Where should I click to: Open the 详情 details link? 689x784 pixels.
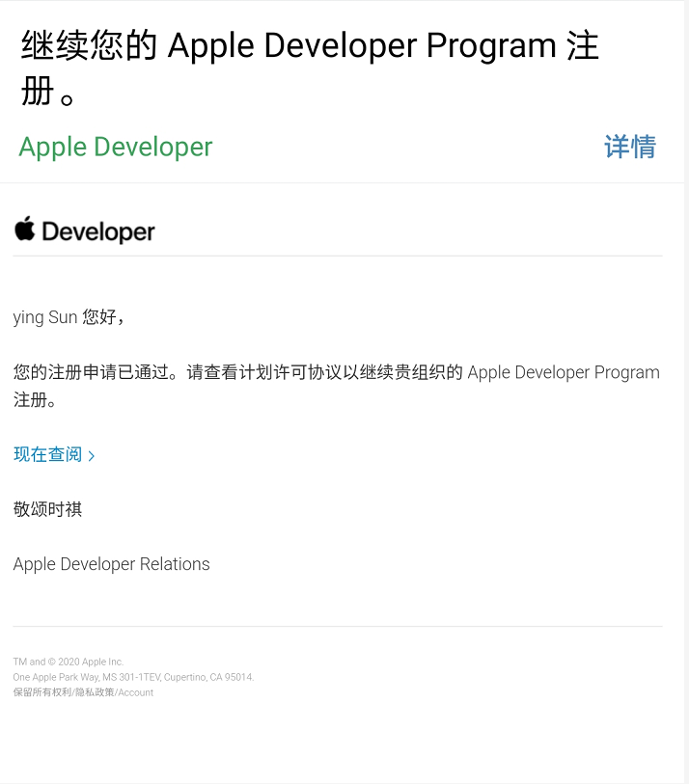pyautogui.click(x=630, y=147)
